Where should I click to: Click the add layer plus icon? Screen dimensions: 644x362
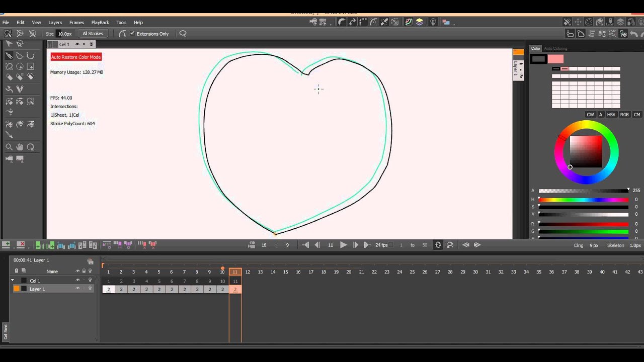6,244
